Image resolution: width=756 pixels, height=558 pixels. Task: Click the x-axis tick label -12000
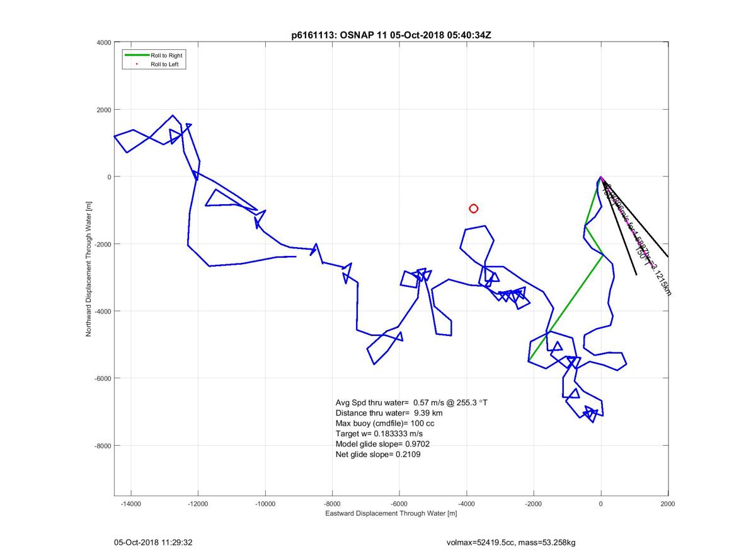[198, 504]
